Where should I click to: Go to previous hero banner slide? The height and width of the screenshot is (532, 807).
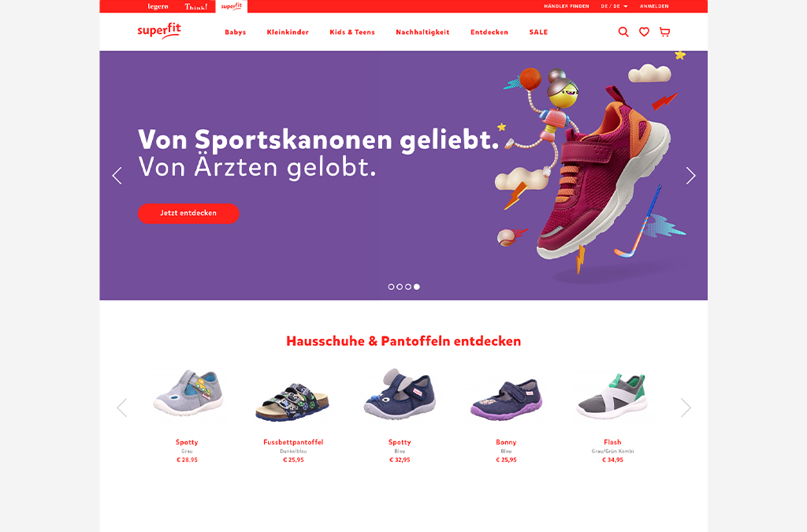pyautogui.click(x=117, y=176)
